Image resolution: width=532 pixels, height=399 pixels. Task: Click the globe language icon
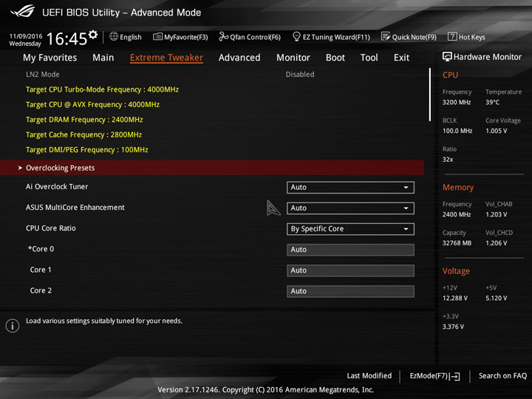point(114,36)
